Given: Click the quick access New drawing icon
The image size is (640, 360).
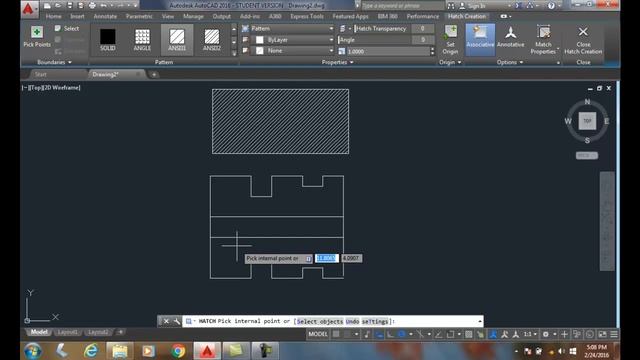Looking at the screenshot, I should pos(47,5).
